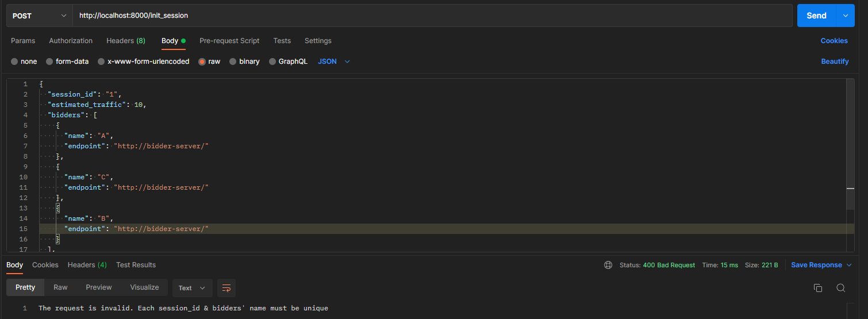Image resolution: width=868 pixels, height=319 pixels.
Task: Select the binary body option
Action: 244,62
